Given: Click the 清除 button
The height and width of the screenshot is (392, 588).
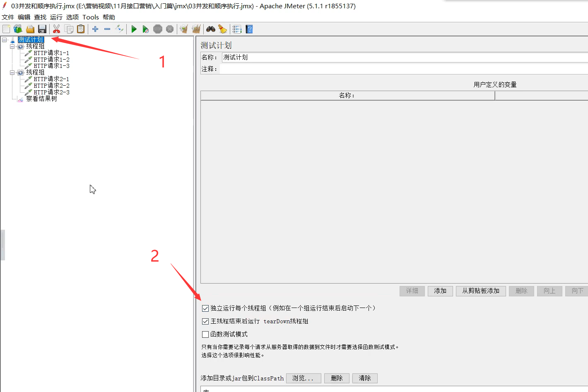Looking at the screenshot, I should 365,378.
